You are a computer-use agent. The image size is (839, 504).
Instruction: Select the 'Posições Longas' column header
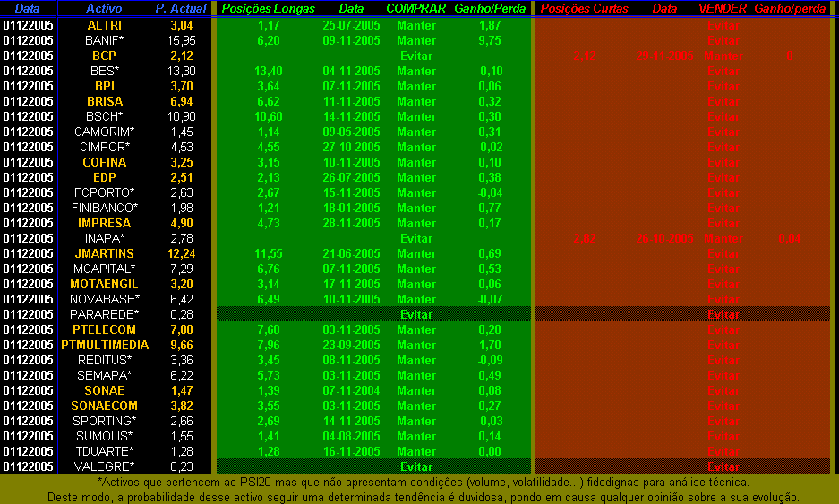tap(268, 8)
